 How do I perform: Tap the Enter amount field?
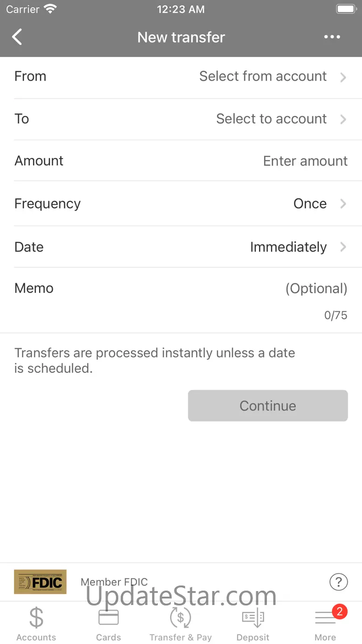click(305, 161)
